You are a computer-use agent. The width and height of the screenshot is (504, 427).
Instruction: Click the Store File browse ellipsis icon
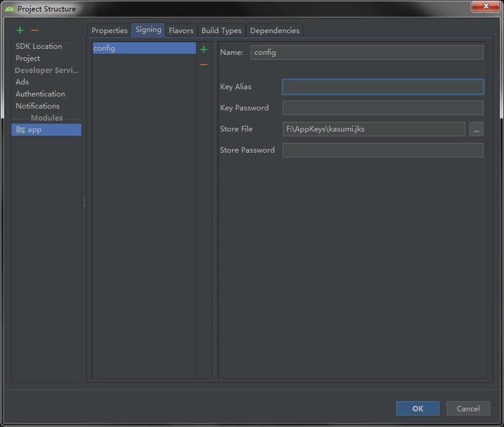[x=476, y=128]
